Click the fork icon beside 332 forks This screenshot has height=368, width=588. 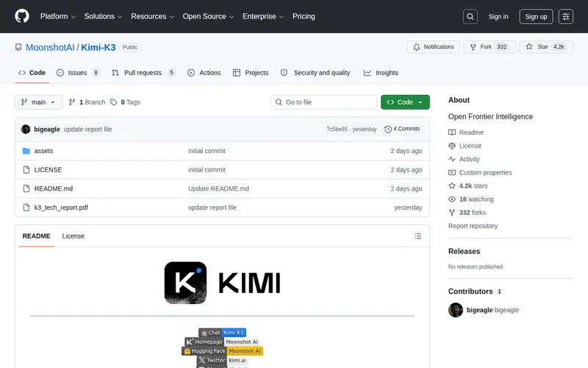[452, 213]
